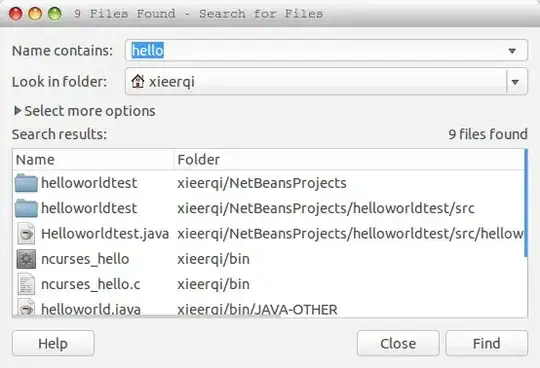Click the green maximize window button
The height and width of the screenshot is (368, 540).
click(54, 14)
